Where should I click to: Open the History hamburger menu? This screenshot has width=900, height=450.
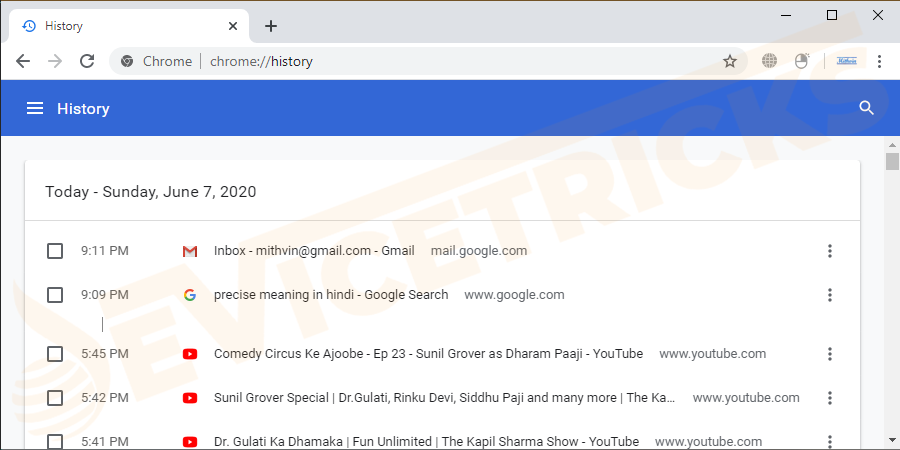pyautogui.click(x=35, y=108)
